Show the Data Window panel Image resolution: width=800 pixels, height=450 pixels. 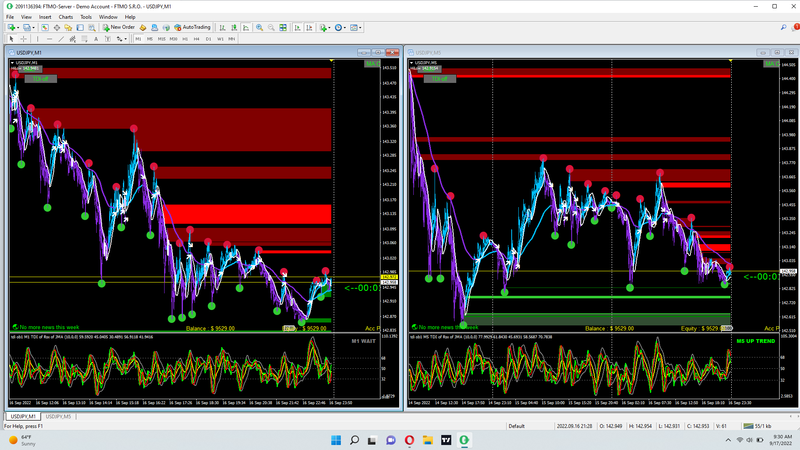point(57,28)
